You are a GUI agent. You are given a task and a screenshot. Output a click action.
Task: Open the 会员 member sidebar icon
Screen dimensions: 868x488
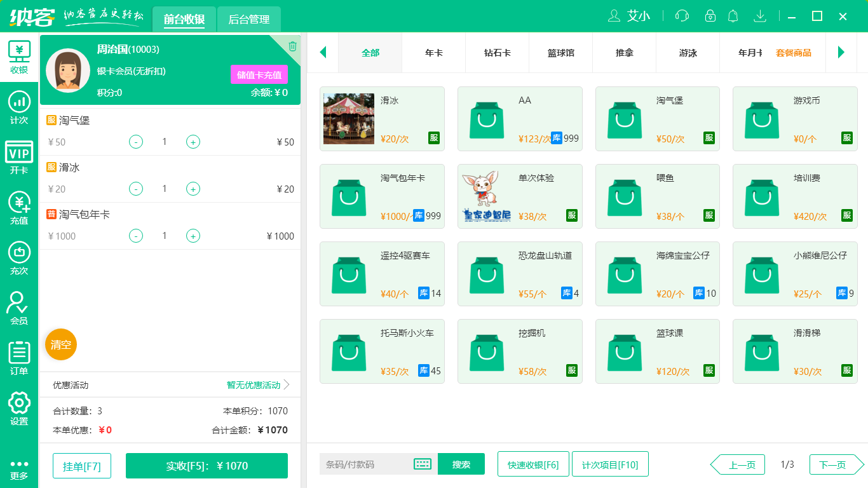click(x=19, y=308)
